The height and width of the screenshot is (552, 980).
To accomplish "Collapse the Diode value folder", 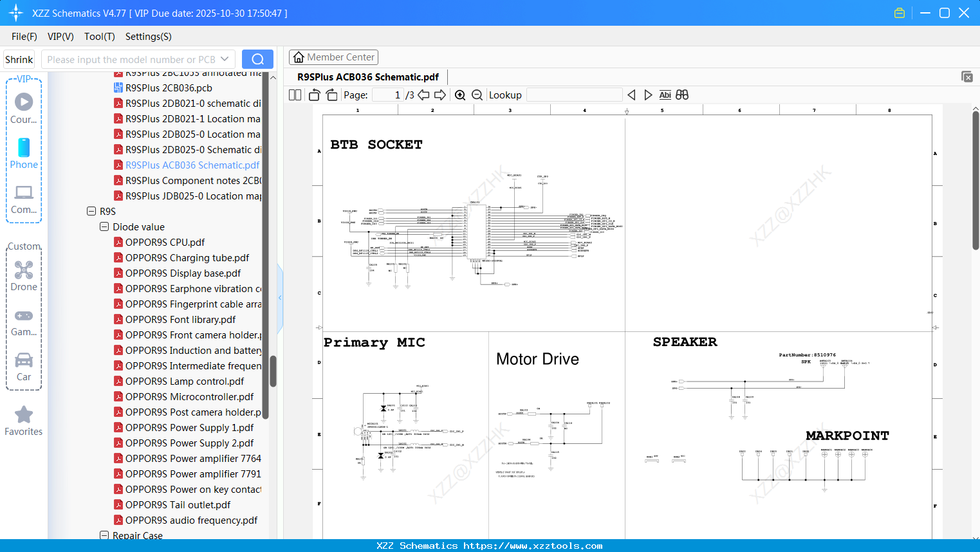I will point(104,226).
